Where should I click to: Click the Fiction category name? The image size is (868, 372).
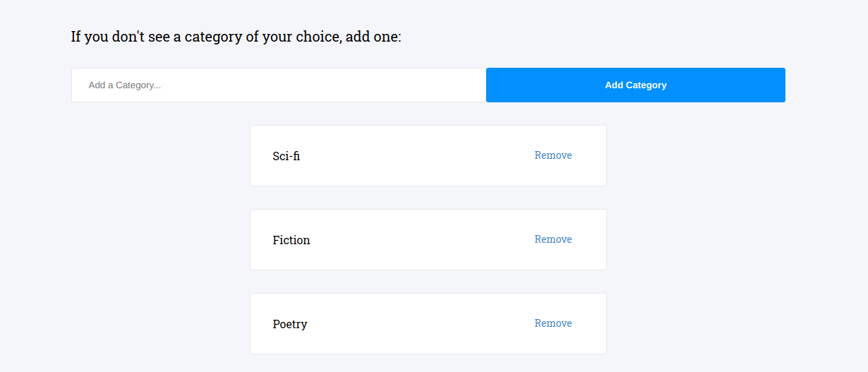pyautogui.click(x=291, y=240)
